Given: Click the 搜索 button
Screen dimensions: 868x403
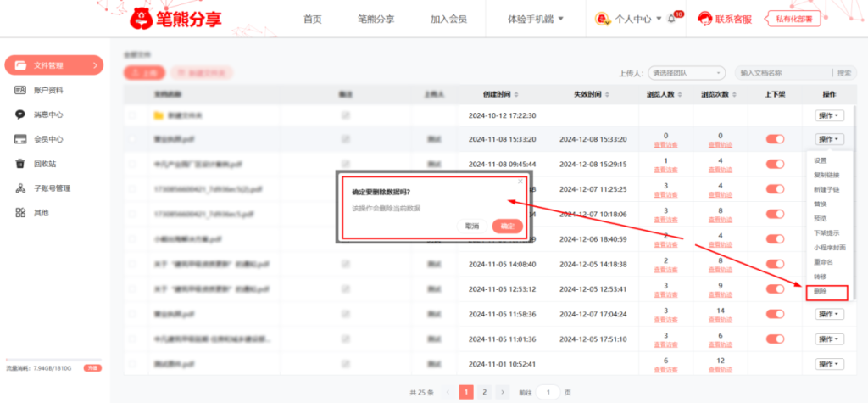Looking at the screenshot, I should pos(844,73).
